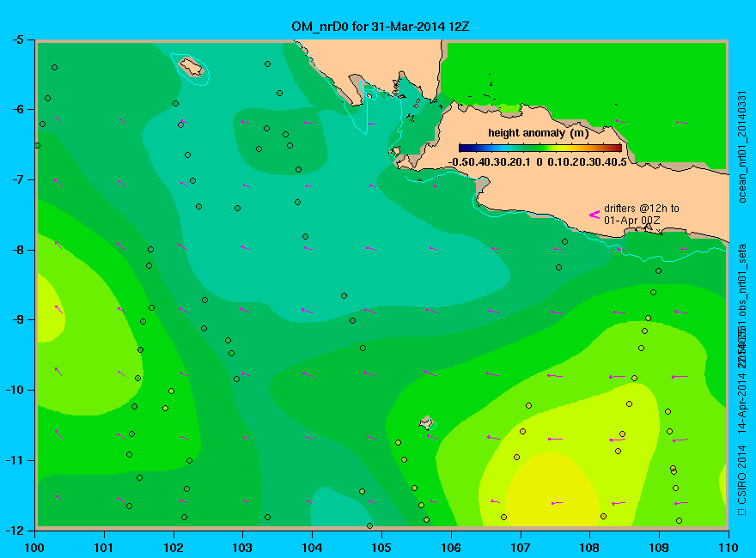Click the small island near 102.3E, 5.4S

click(192, 67)
